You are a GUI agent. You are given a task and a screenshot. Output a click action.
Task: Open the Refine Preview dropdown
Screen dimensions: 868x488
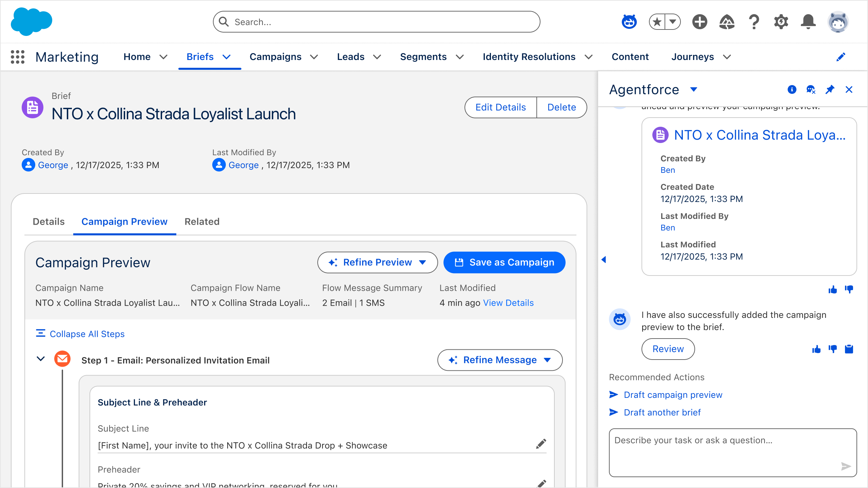coord(378,262)
